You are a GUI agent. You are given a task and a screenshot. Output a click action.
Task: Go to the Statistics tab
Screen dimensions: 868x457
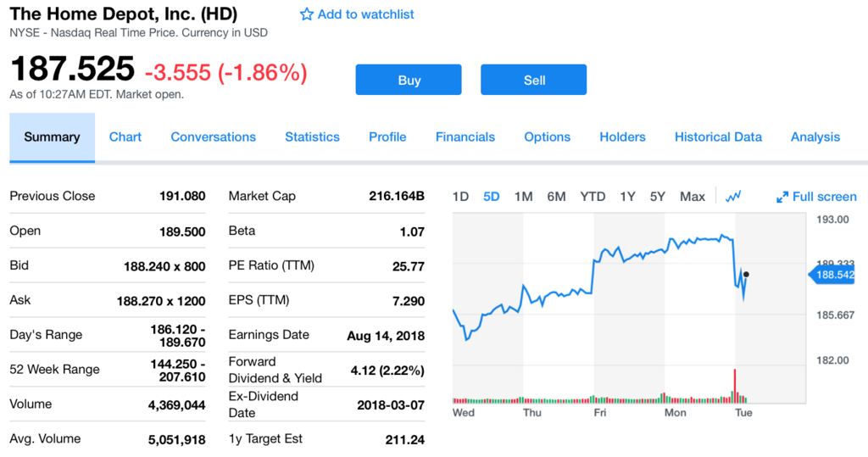click(x=312, y=137)
